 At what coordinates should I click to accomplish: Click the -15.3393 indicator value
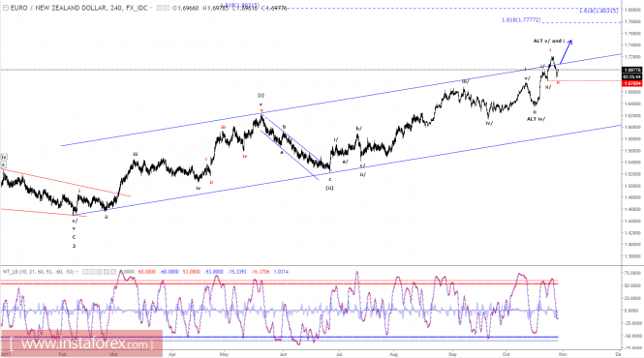(236, 271)
